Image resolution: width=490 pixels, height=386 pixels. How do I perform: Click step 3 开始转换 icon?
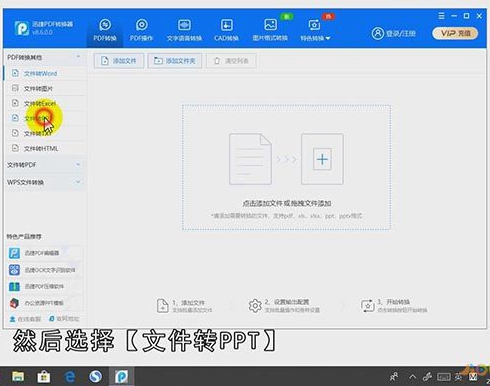368,306
